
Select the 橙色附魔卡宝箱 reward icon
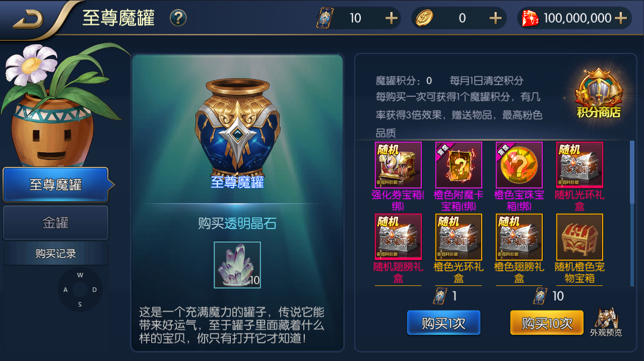pos(459,165)
